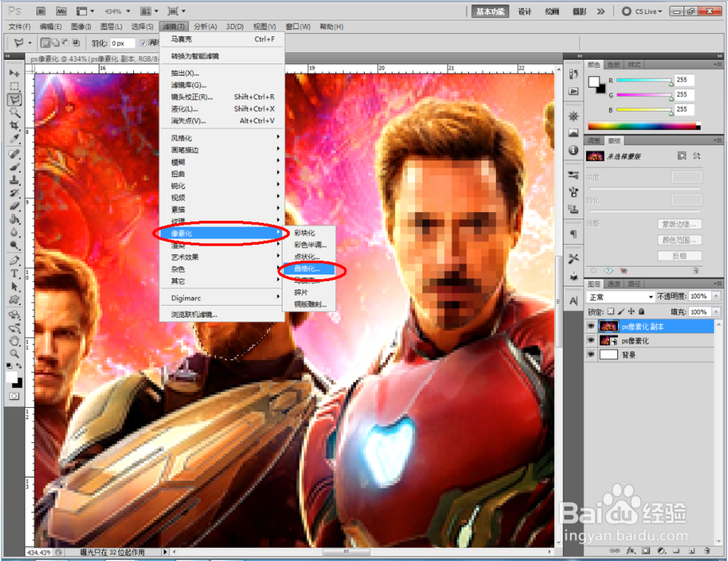Select the Move tool
The image size is (728, 561).
point(15,73)
